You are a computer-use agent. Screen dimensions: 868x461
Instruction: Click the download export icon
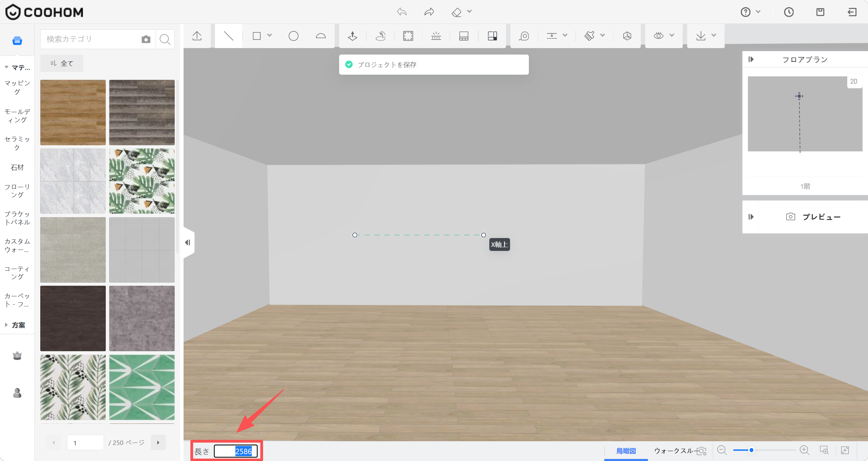[x=701, y=36]
